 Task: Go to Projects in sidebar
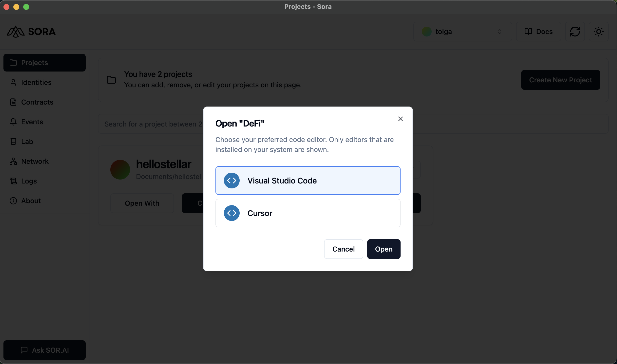[44, 63]
